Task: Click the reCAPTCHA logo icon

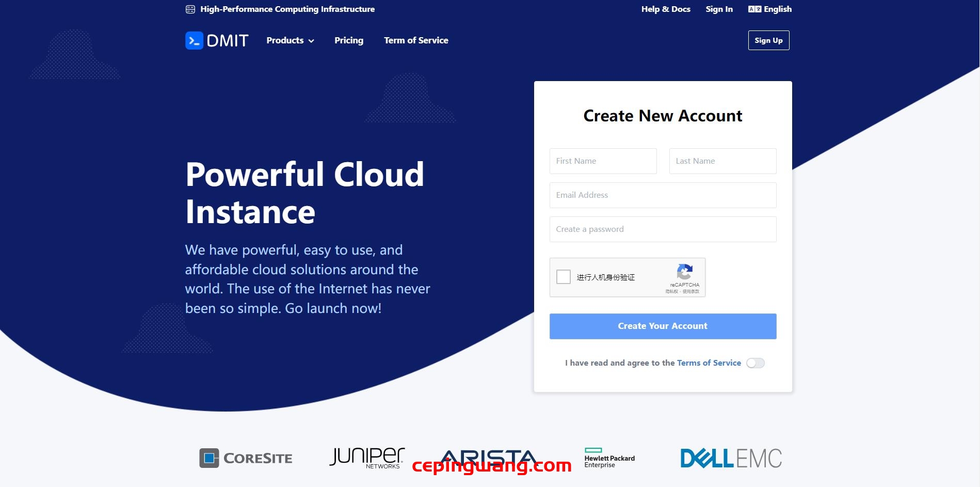Action: 684,272
